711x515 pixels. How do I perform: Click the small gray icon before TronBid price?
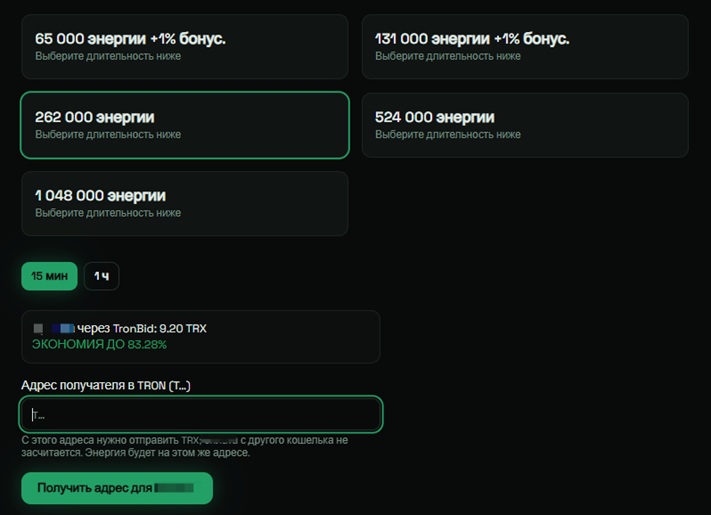coord(39,328)
